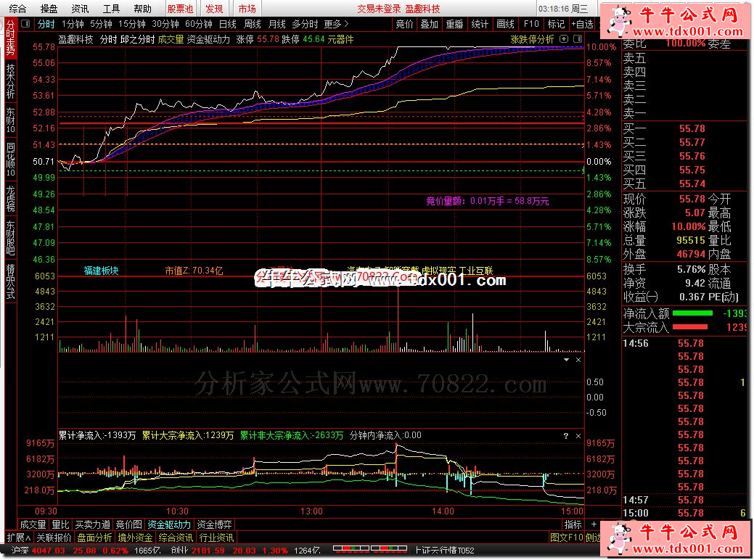Open 综合资讯 tab

176,538
